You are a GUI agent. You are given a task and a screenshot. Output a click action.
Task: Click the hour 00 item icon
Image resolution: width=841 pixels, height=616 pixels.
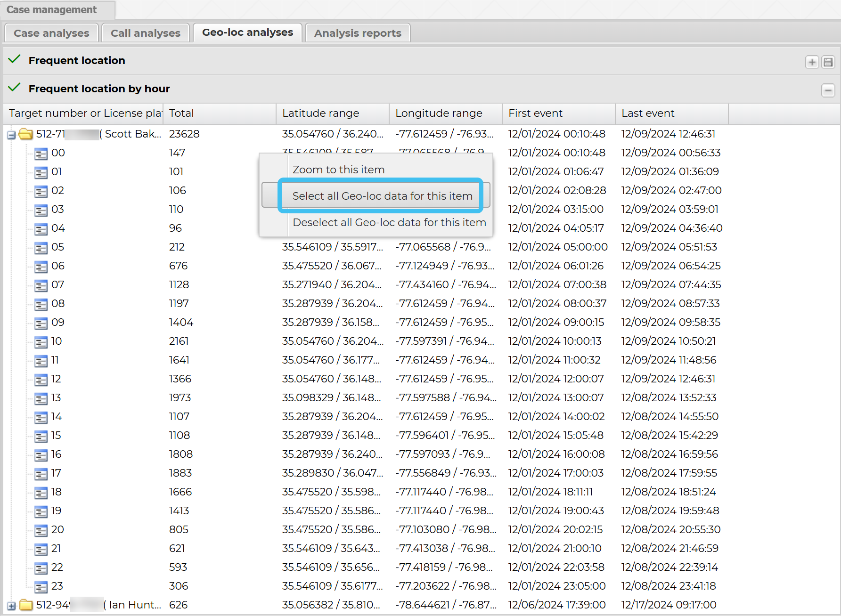(x=41, y=154)
